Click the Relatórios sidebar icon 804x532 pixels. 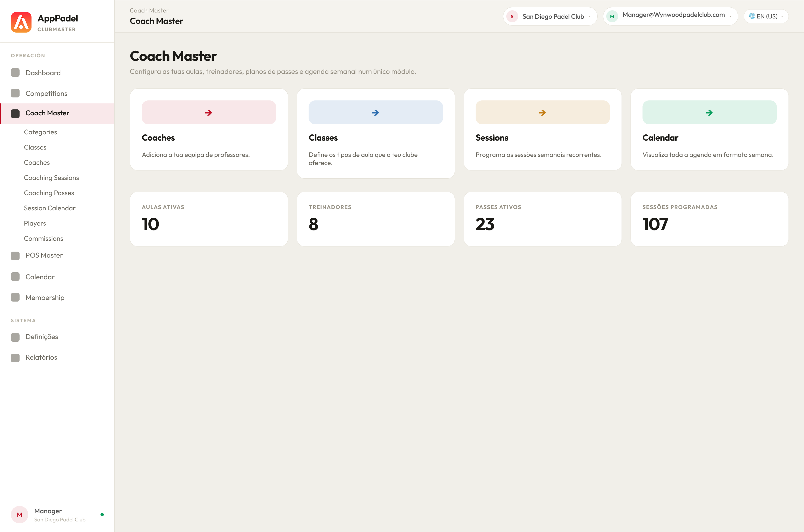pos(15,358)
